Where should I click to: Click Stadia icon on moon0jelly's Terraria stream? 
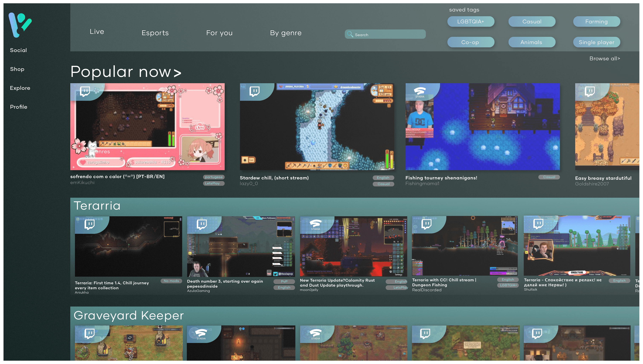coord(315,224)
